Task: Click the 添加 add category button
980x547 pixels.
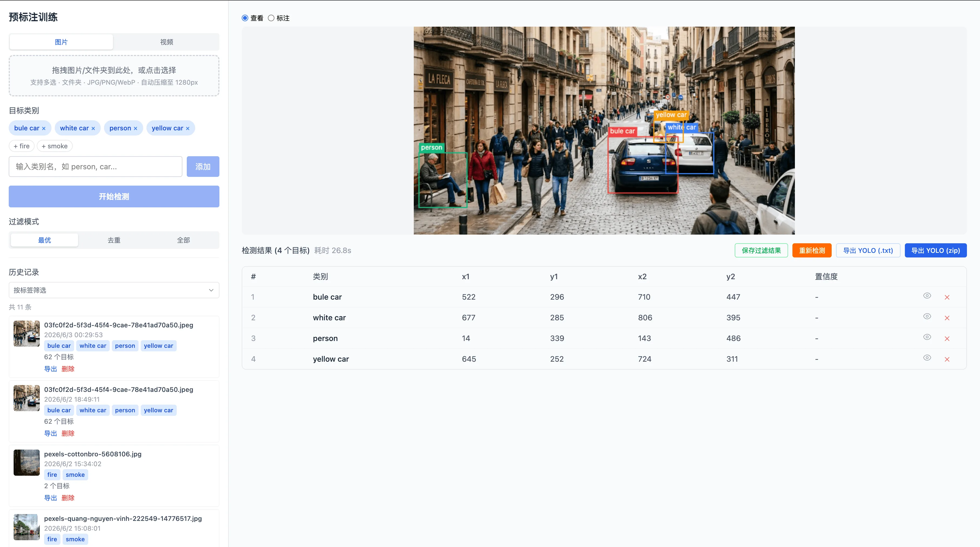Action: (203, 167)
